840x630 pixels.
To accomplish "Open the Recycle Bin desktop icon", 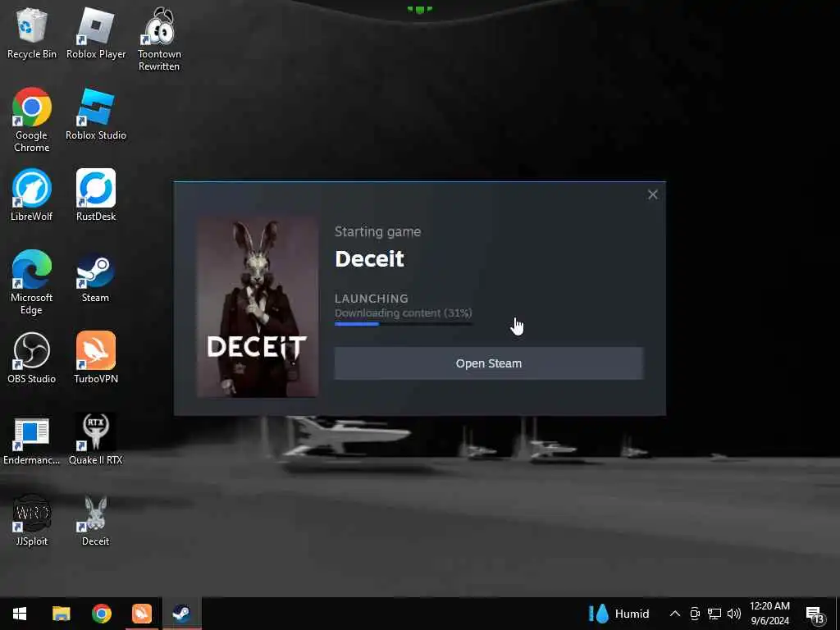I will coord(32,33).
